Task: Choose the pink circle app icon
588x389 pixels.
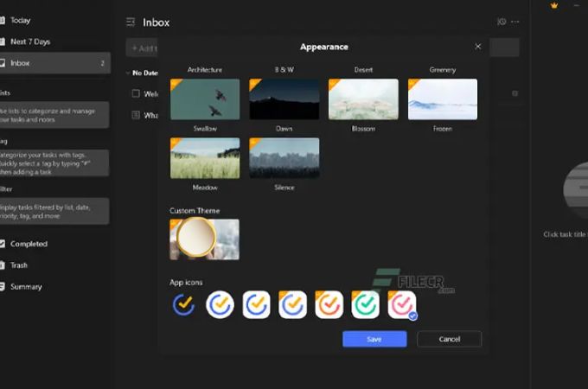Action: [402, 304]
